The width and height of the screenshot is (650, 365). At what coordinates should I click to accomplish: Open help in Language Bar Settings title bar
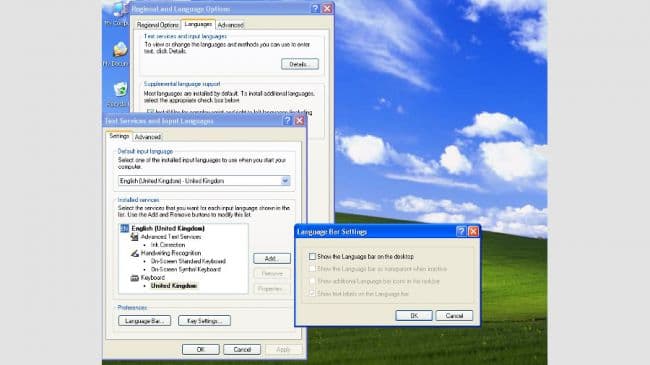461,231
